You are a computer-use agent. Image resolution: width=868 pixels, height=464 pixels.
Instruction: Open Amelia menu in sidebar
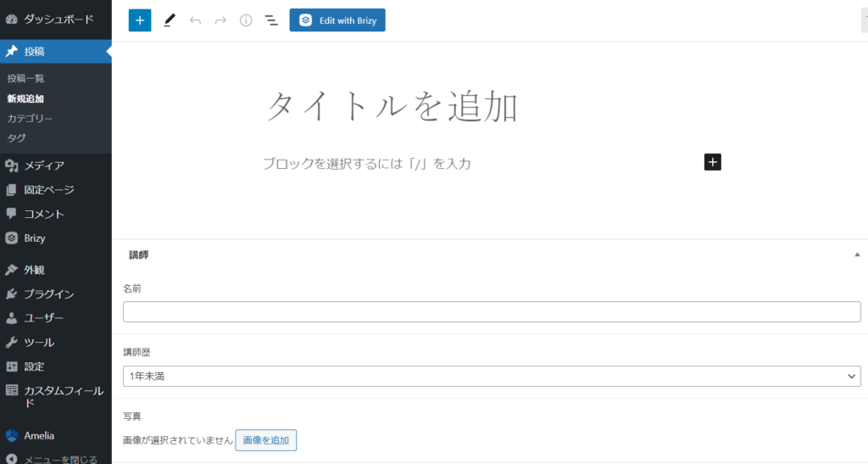pos(39,435)
